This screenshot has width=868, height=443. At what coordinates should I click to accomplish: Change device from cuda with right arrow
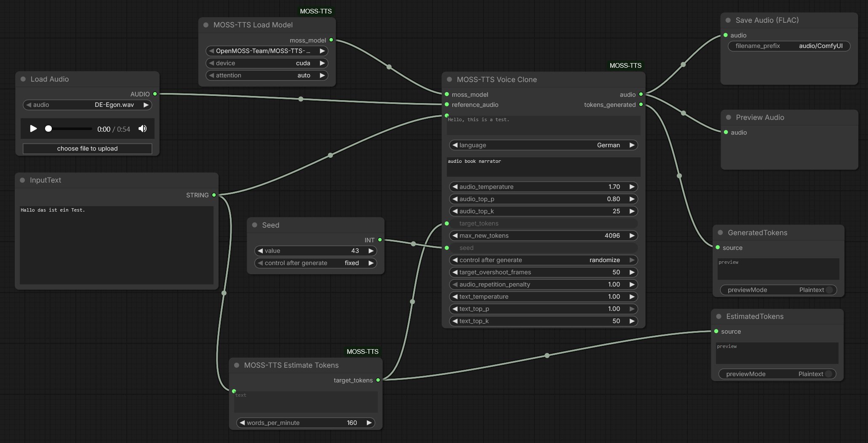[322, 63]
